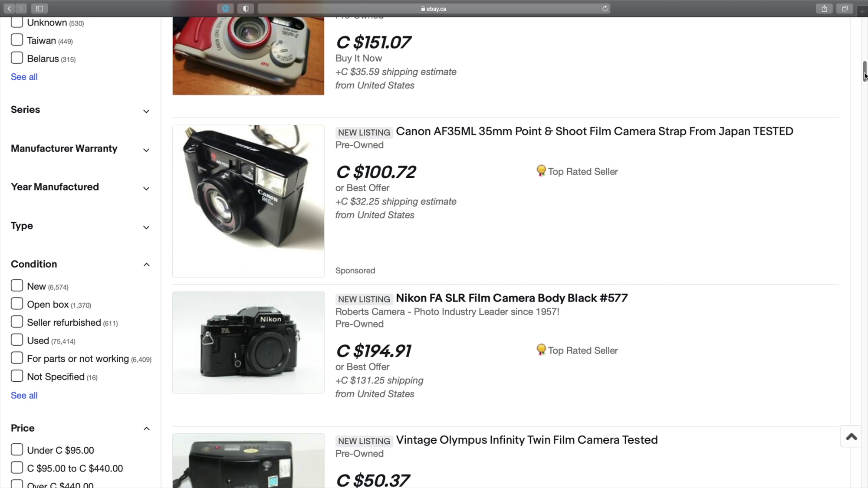868x488 pixels.
Task: Click See all under Condition
Action: coord(24,395)
